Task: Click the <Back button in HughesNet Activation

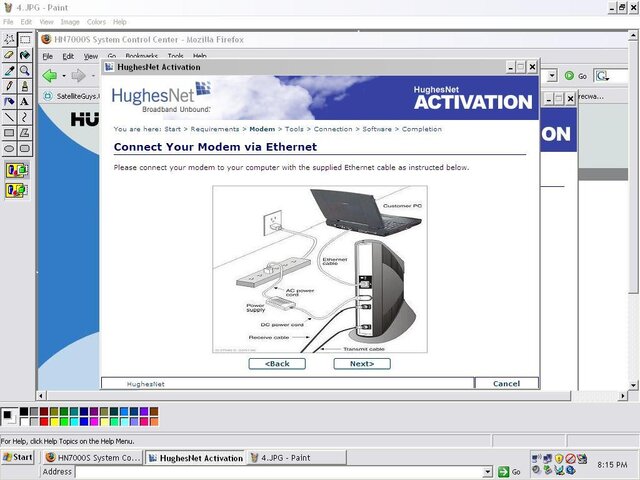Action: [277, 364]
